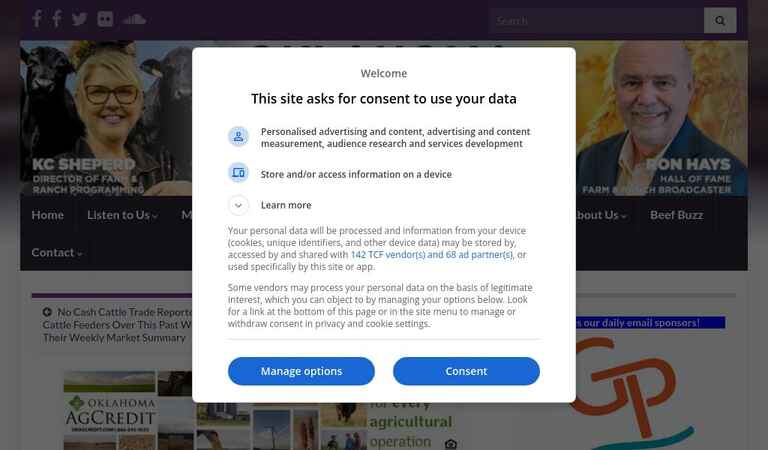
Task: Go to the Home menu item
Action: 48,215
